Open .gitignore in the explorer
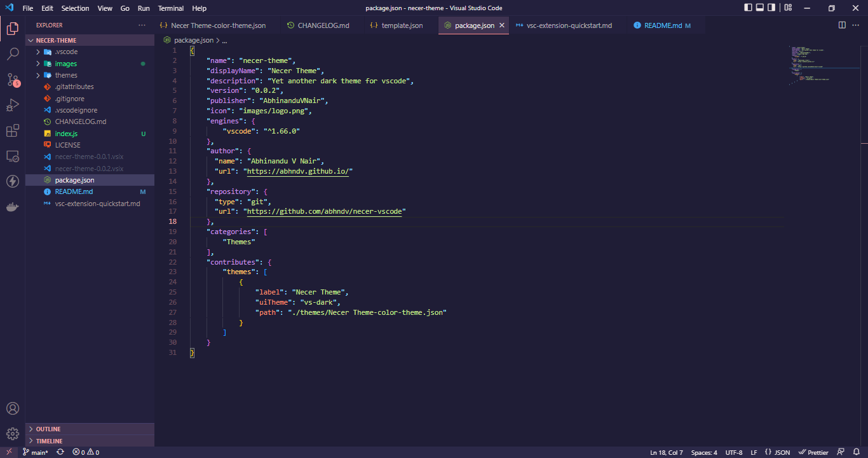The width and height of the screenshot is (868, 458). pyautogui.click(x=90, y=99)
